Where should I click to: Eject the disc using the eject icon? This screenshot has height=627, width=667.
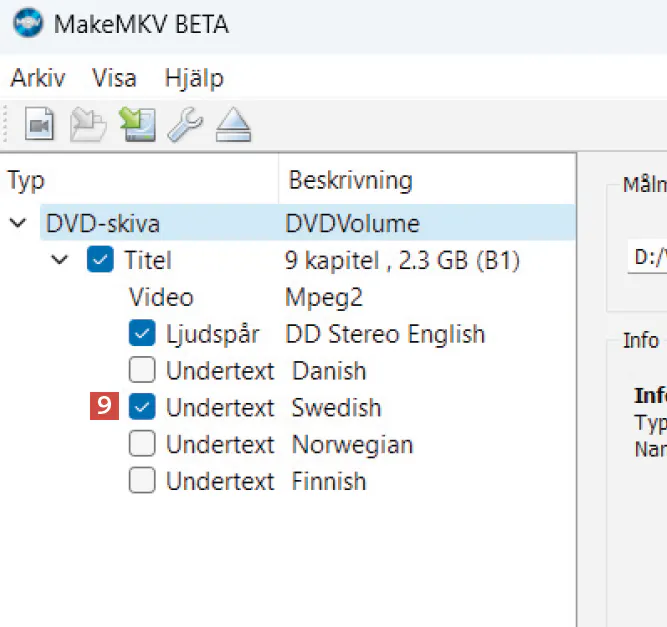click(x=232, y=125)
